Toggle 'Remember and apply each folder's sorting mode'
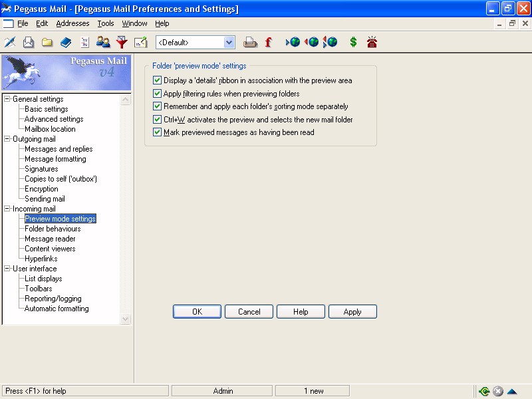The width and height of the screenshot is (532, 399). (157, 106)
